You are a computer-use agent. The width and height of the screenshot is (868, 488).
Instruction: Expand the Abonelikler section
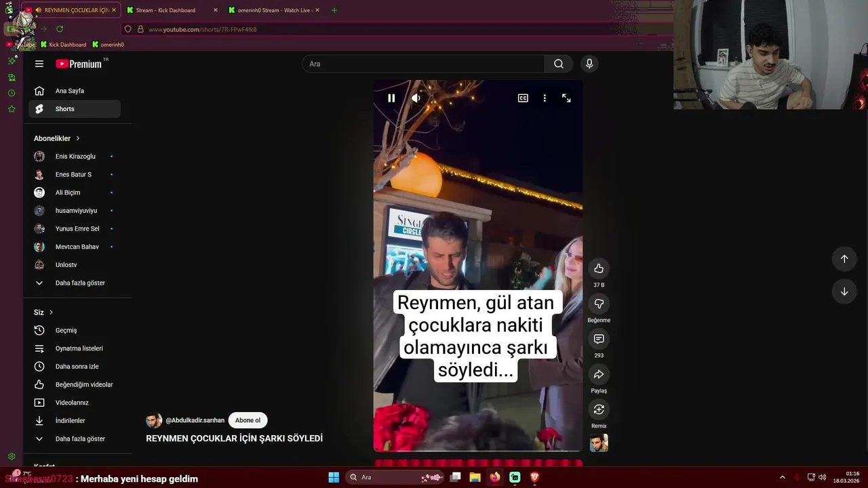pyautogui.click(x=57, y=138)
